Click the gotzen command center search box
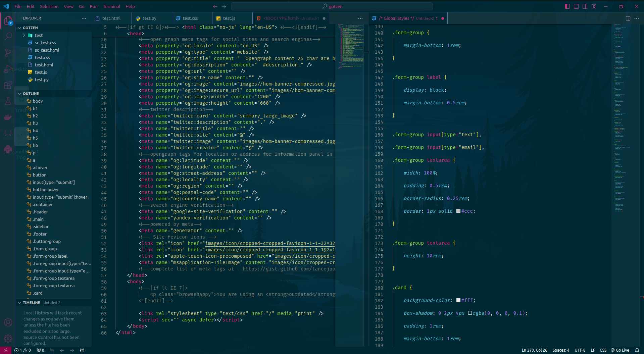The width and height of the screenshot is (644, 354). (332, 6)
